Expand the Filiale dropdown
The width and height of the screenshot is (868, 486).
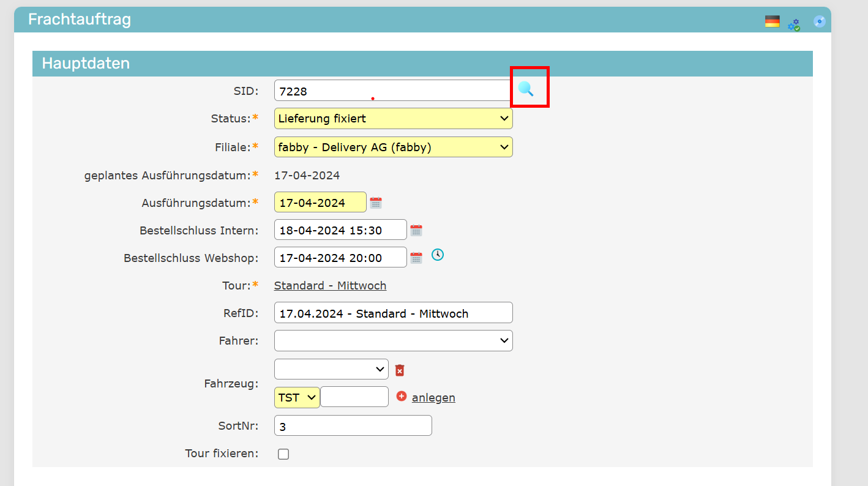pyautogui.click(x=393, y=147)
